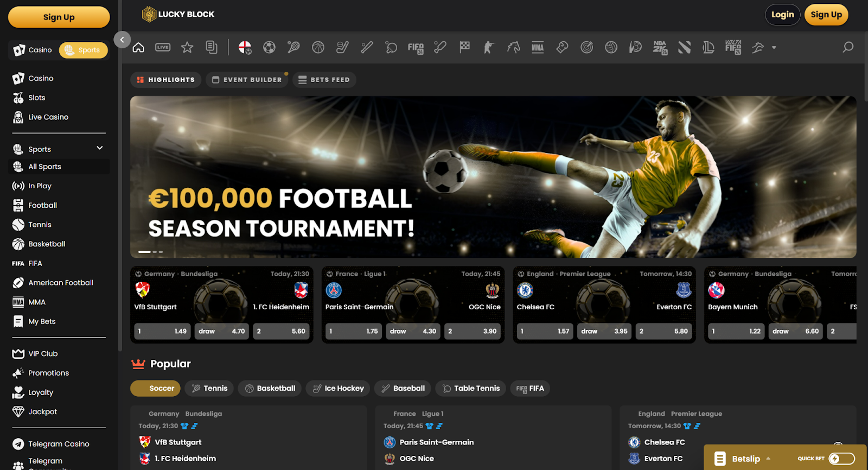Select the volleyball icon
The image size is (868, 470).
(611, 48)
